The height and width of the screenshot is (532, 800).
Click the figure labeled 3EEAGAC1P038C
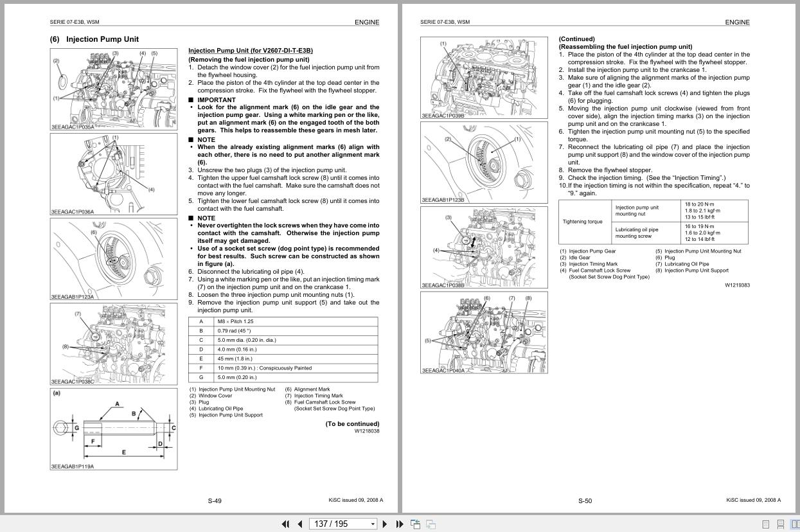(114, 344)
